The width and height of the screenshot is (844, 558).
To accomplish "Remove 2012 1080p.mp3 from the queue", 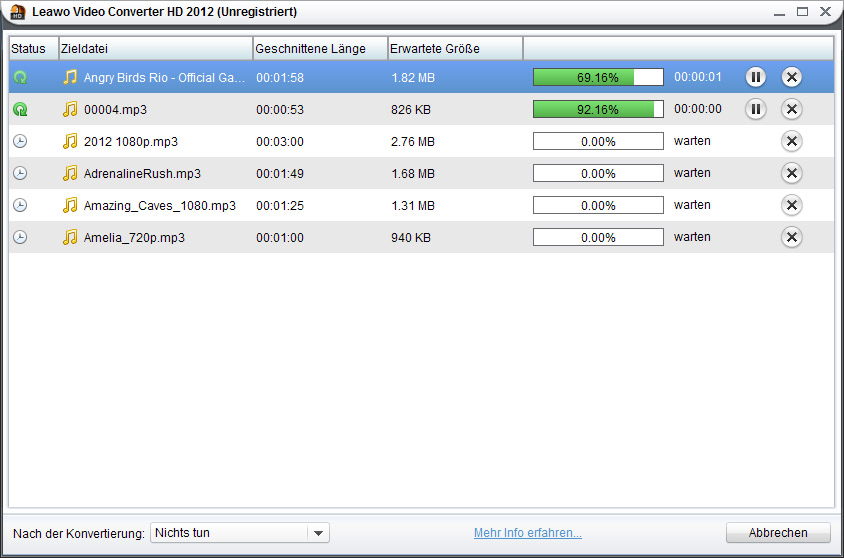I will [792, 141].
